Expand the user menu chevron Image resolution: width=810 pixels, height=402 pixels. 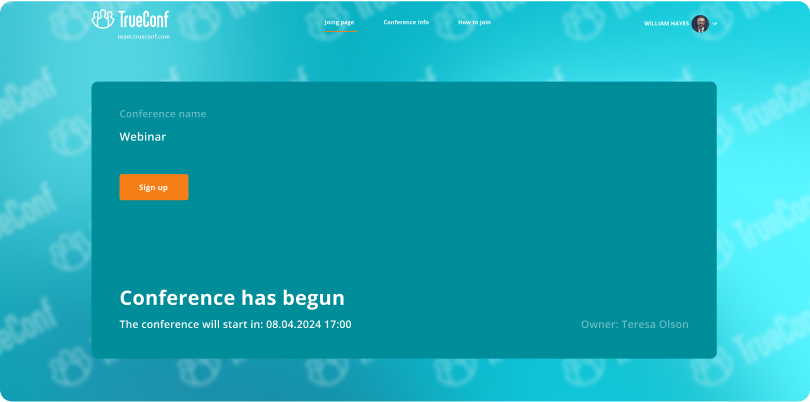715,23
